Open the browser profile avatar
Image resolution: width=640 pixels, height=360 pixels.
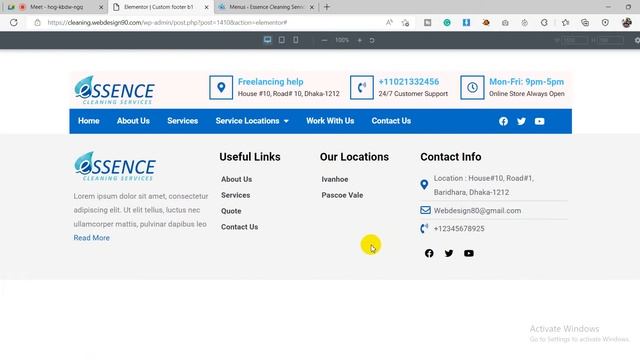tap(627, 23)
